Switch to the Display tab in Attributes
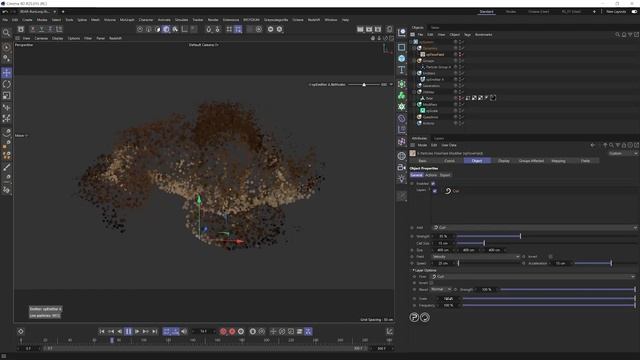The image size is (640, 360). pyautogui.click(x=504, y=161)
